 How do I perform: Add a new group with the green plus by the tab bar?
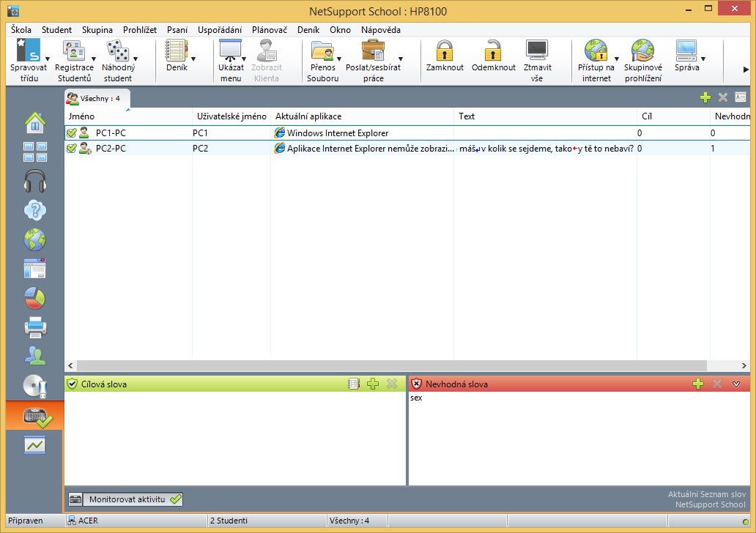705,97
